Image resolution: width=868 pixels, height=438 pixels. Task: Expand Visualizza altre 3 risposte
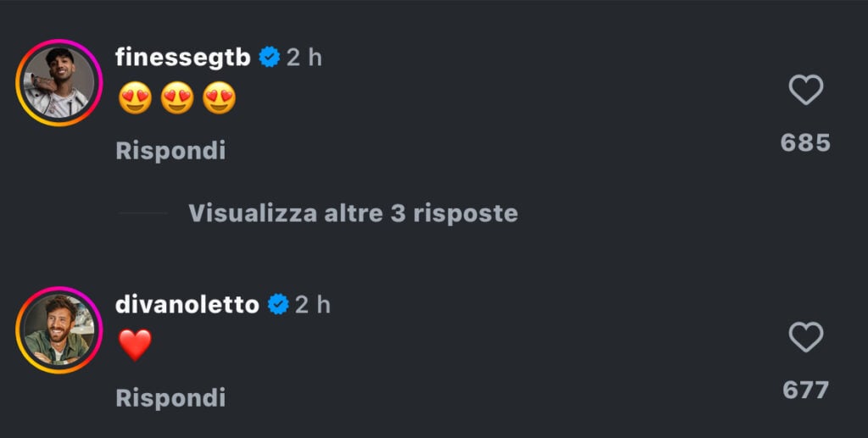pos(353,213)
